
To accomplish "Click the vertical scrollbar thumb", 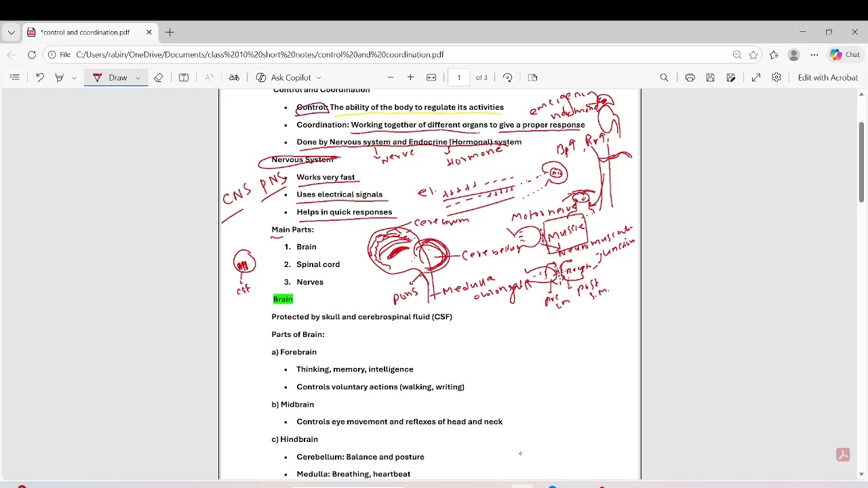I will tap(861, 162).
